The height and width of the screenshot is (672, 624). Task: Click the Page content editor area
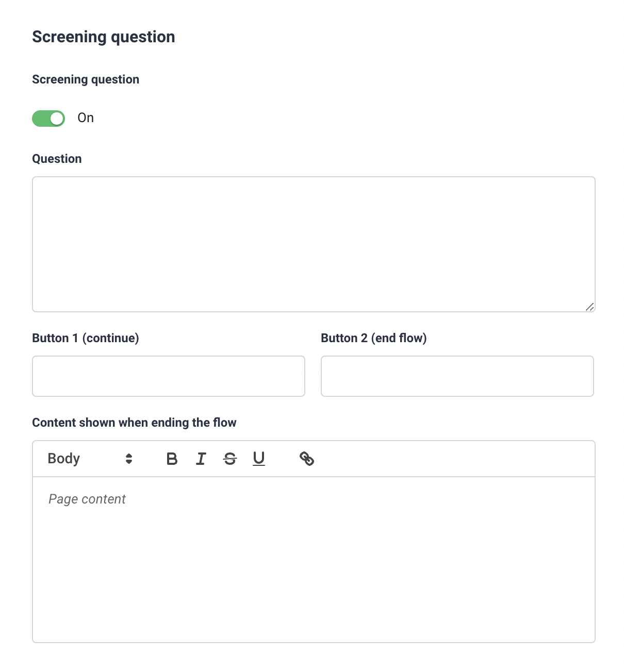click(x=314, y=560)
